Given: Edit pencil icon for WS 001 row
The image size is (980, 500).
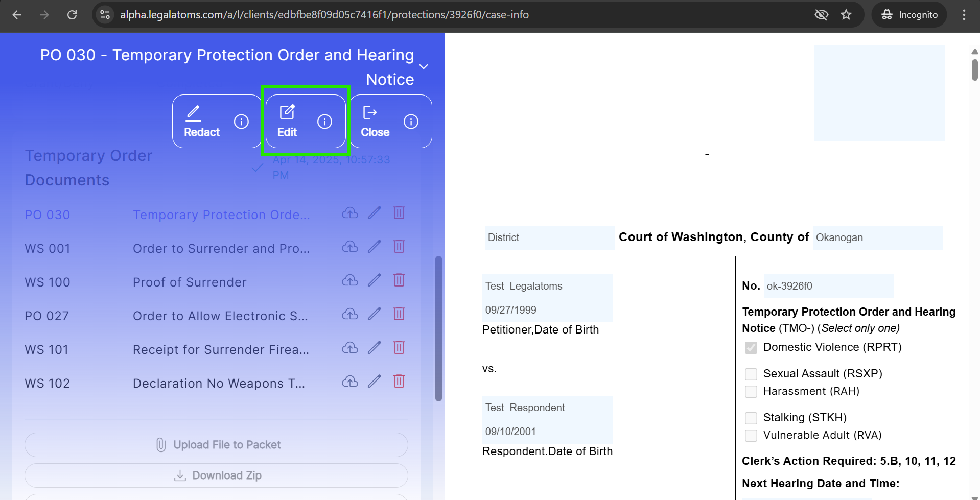Looking at the screenshot, I should pyautogui.click(x=375, y=247).
